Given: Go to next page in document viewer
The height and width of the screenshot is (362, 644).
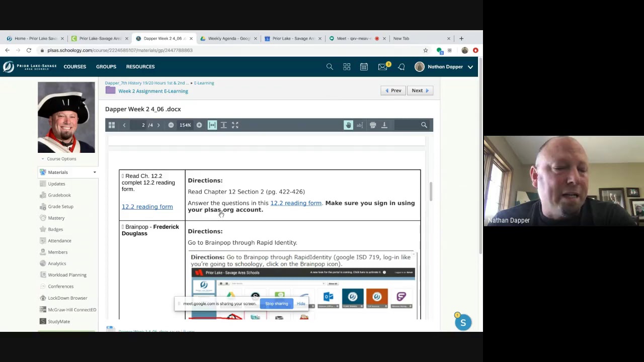Looking at the screenshot, I should click(158, 125).
